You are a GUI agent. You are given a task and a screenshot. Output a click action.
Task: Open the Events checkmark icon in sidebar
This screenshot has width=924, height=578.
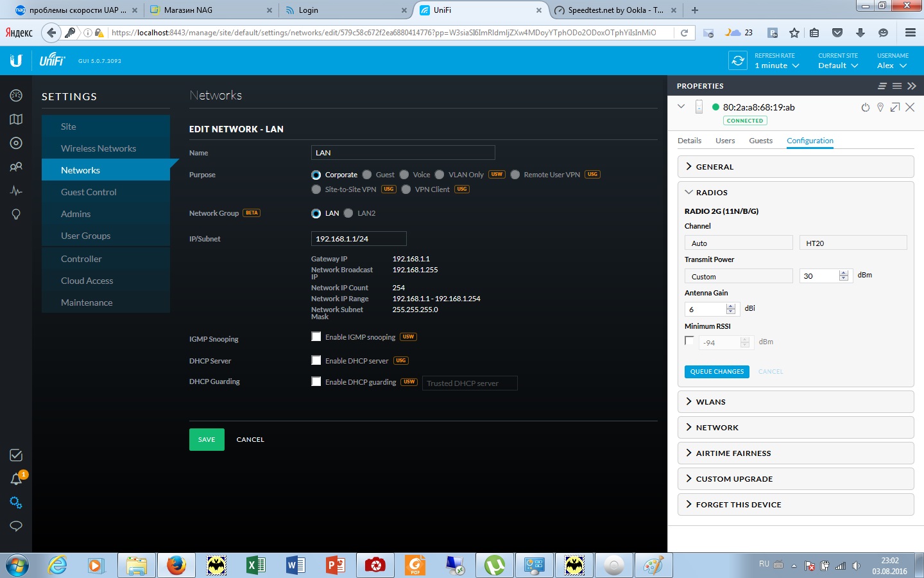(16, 455)
